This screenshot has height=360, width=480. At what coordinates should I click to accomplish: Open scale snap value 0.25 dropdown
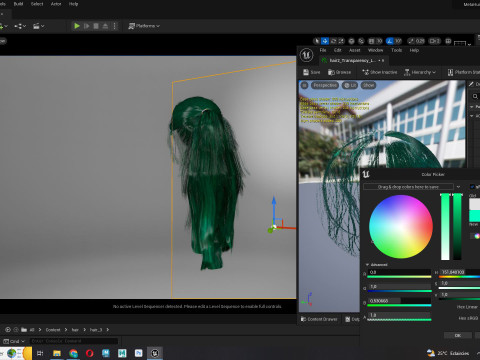(x=420, y=41)
